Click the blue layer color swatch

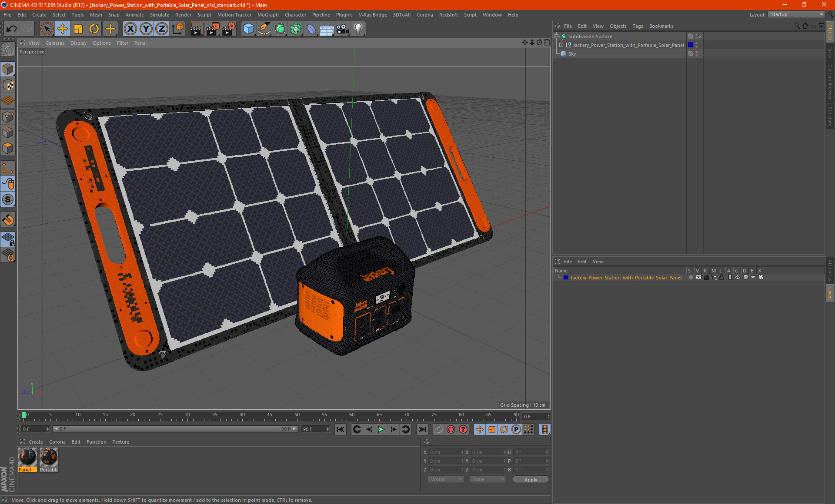click(566, 278)
